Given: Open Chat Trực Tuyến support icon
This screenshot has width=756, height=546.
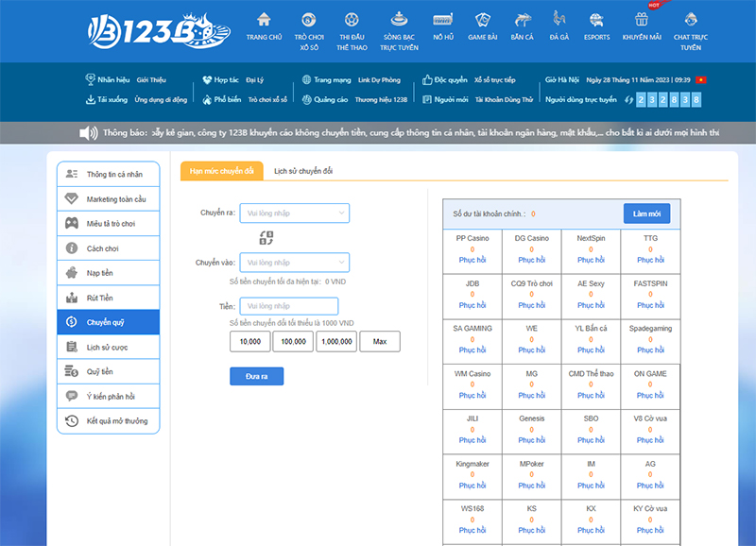Looking at the screenshot, I should (691, 20).
